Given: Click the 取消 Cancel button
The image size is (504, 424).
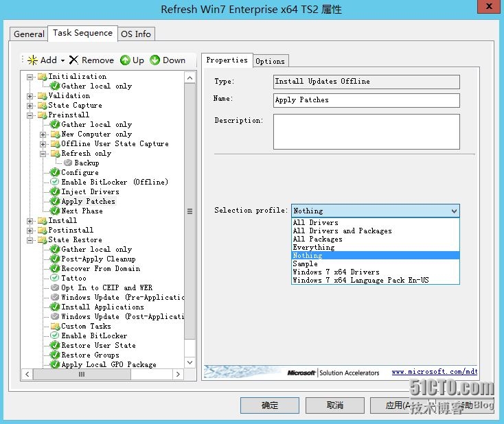Looking at the screenshot, I should (x=335, y=405).
